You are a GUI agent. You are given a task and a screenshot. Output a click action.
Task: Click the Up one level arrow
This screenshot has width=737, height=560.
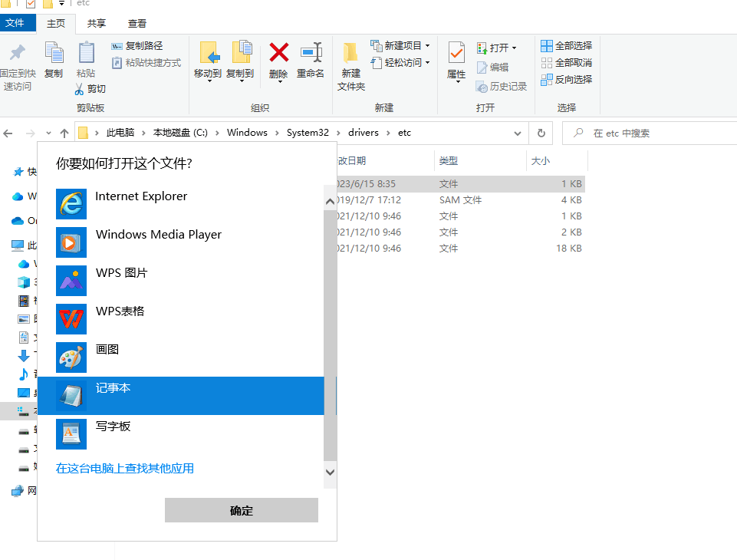point(65,133)
